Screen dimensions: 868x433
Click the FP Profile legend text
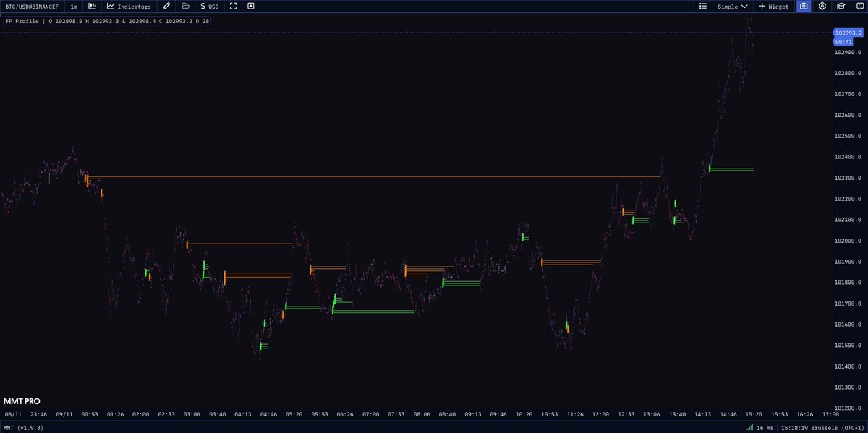pyautogui.click(x=22, y=21)
